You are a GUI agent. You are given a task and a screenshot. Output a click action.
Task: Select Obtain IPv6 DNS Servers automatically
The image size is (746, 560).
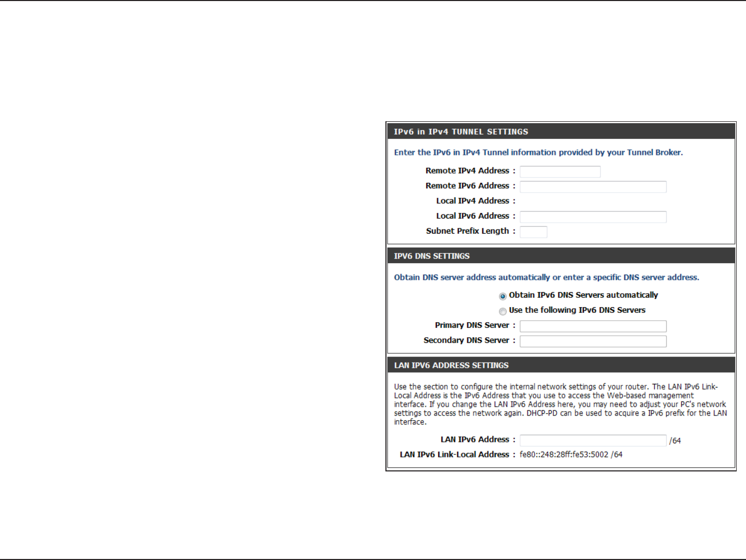pyautogui.click(x=503, y=296)
